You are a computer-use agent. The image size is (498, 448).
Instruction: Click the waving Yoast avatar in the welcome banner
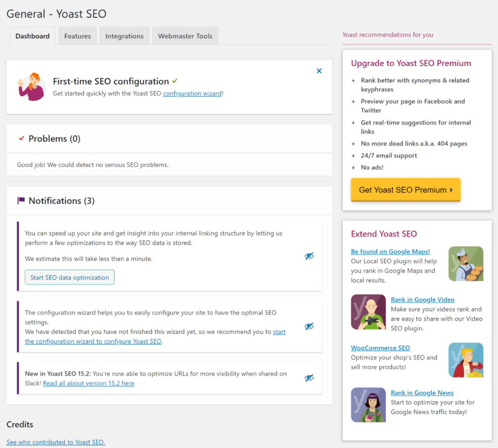(32, 86)
